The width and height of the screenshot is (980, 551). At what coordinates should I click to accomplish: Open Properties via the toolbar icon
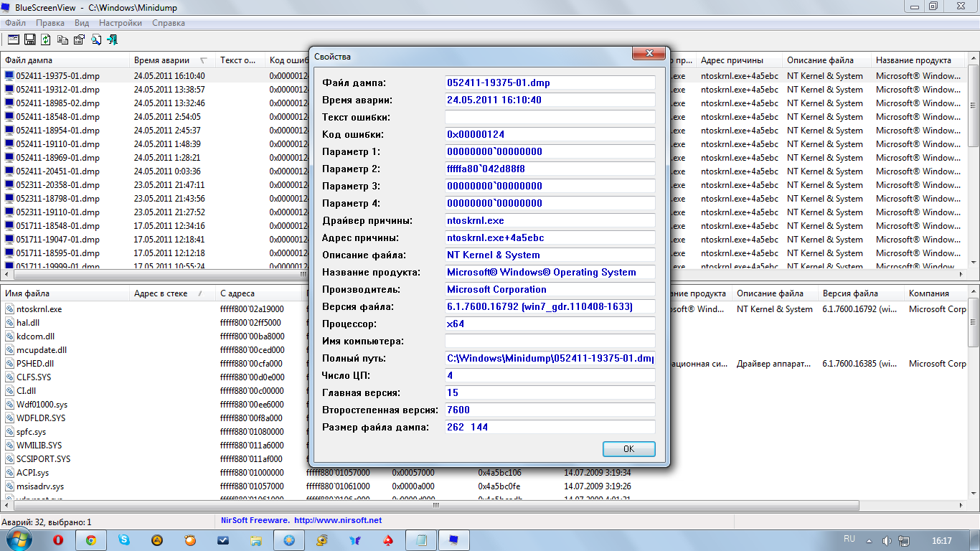coord(79,39)
